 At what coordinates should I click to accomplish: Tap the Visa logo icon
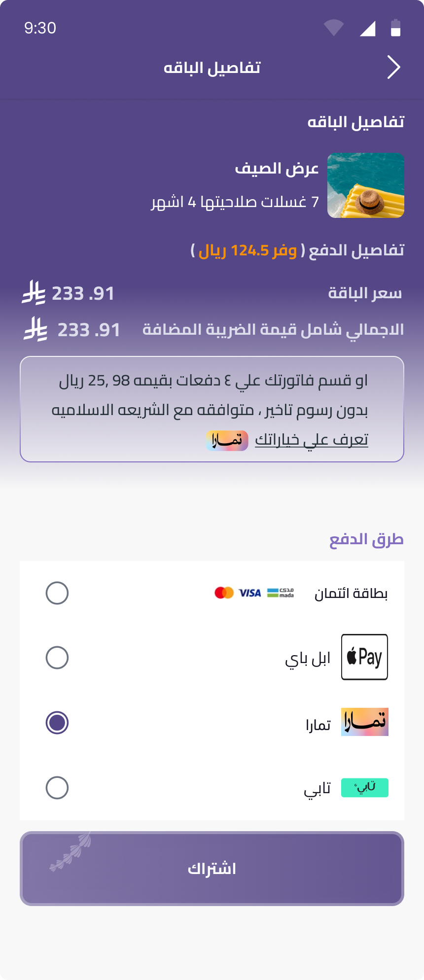250,593
